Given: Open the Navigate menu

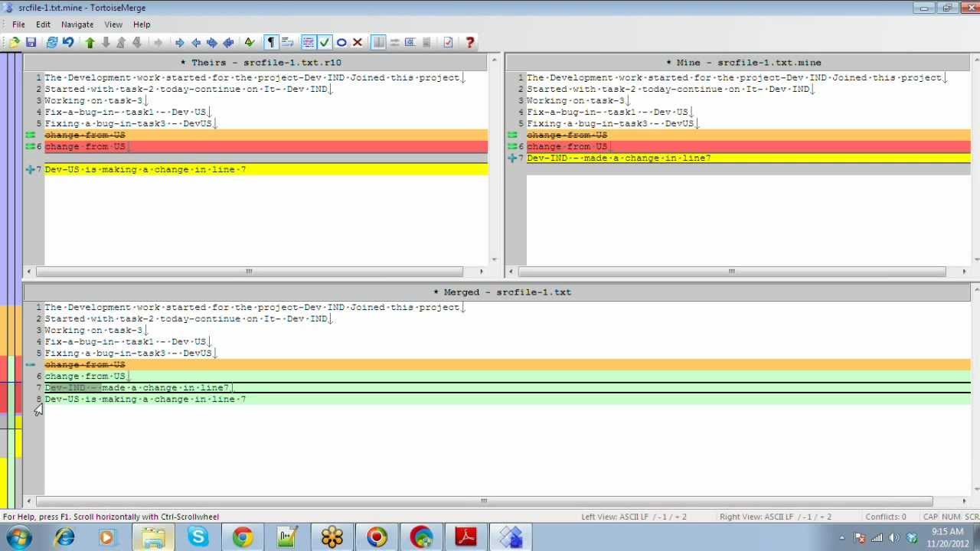Looking at the screenshot, I should [x=77, y=24].
